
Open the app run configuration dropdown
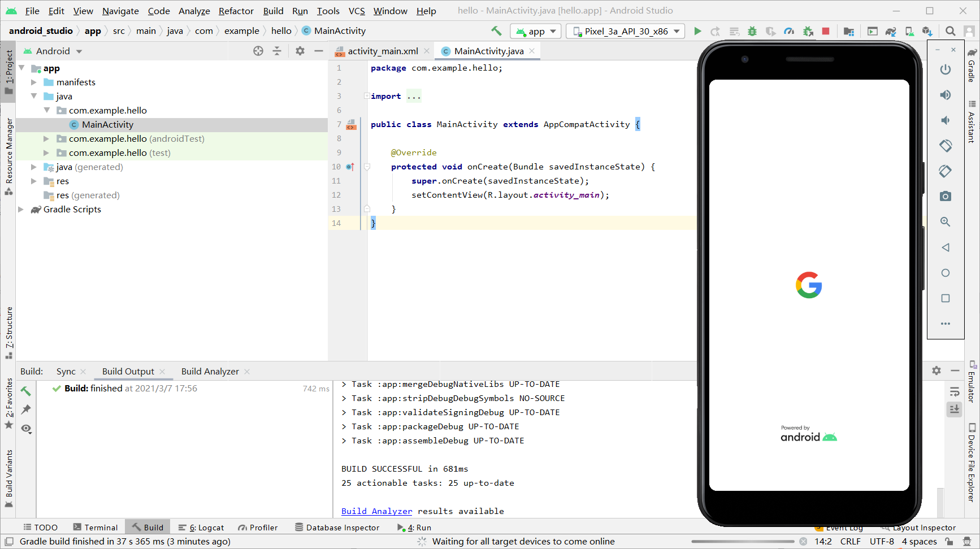pos(535,31)
